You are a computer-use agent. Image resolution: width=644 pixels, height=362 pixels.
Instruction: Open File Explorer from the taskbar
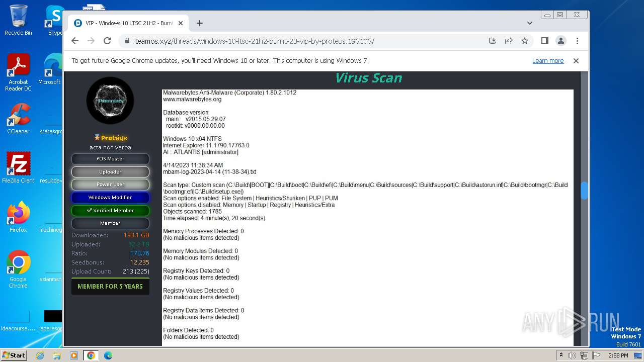click(x=57, y=355)
